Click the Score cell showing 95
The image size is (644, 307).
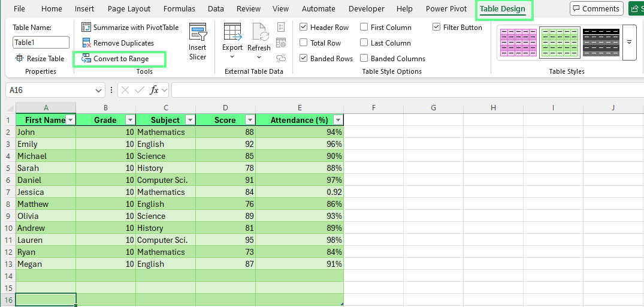pos(225,240)
